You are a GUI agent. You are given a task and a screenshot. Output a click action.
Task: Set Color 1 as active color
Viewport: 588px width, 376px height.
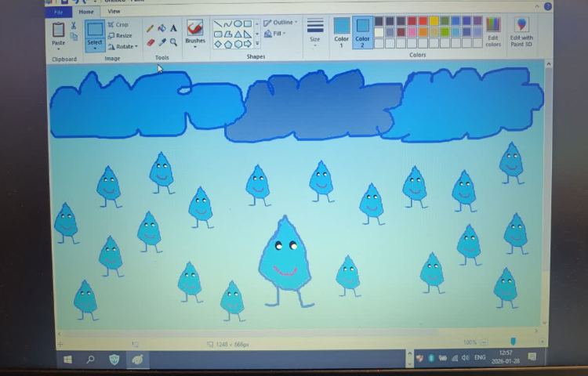342,33
